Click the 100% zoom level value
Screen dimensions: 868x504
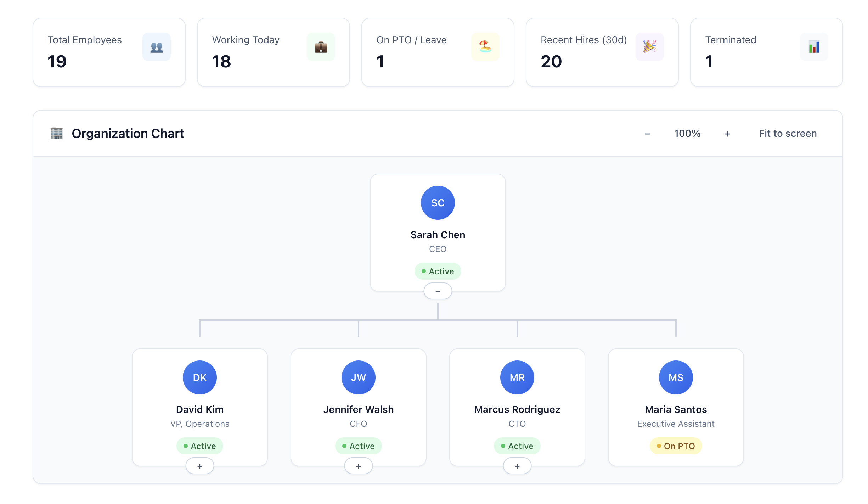[x=687, y=134]
